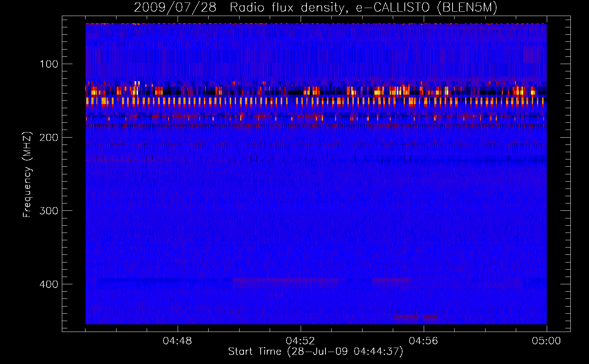Click the 05:00 time tick label

point(546,341)
